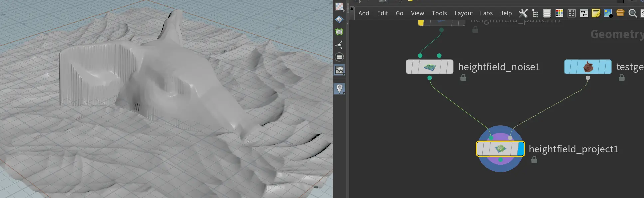
Task: Click the blue diamond icon in viewport sidebar
Action: (x=339, y=19)
